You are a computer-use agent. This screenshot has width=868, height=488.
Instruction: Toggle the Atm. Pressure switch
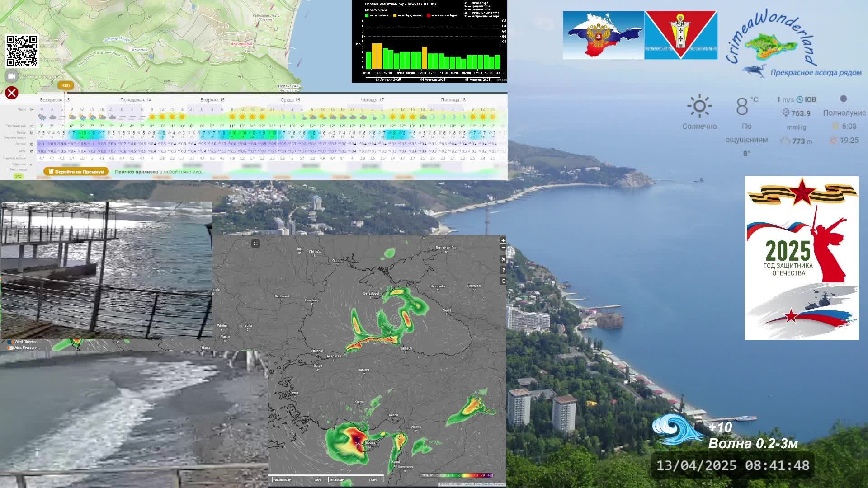10,348
